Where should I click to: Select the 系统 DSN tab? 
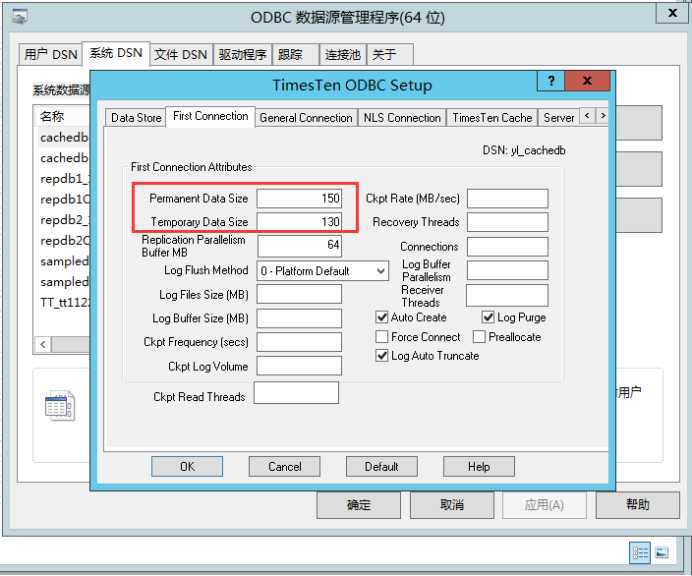(116, 53)
